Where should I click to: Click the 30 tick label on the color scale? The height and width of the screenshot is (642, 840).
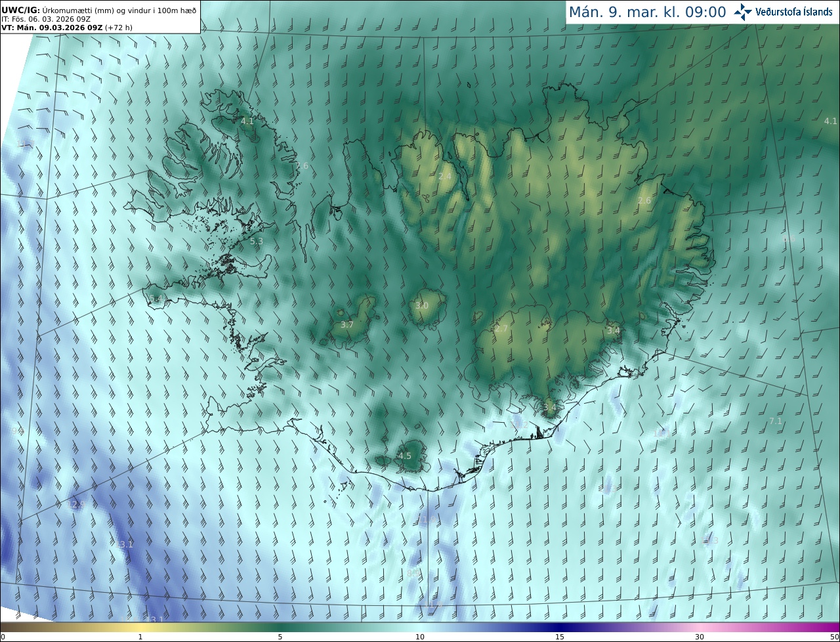tap(700, 637)
